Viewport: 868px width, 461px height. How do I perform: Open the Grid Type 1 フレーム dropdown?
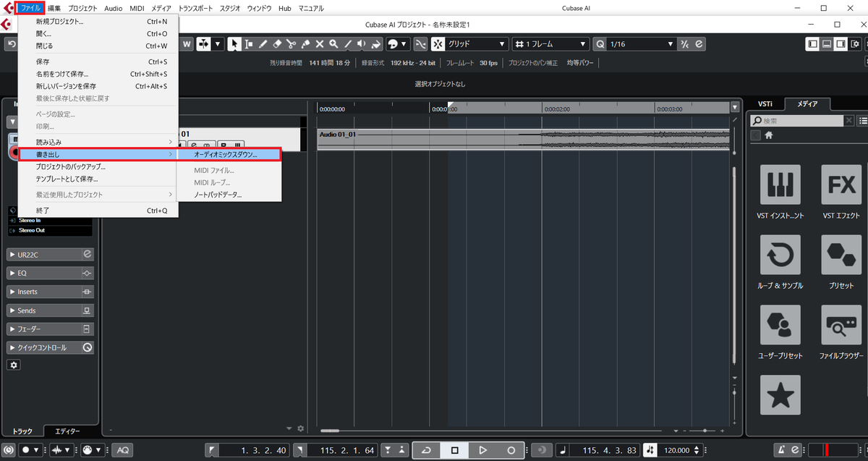tap(550, 44)
